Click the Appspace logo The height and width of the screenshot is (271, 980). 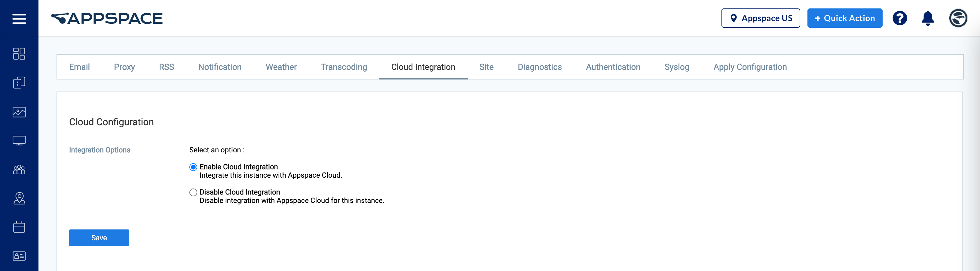pos(107,18)
